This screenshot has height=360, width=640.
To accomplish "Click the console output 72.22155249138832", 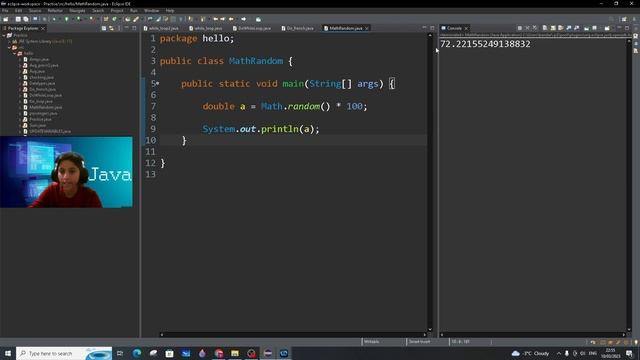I will [485, 44].
